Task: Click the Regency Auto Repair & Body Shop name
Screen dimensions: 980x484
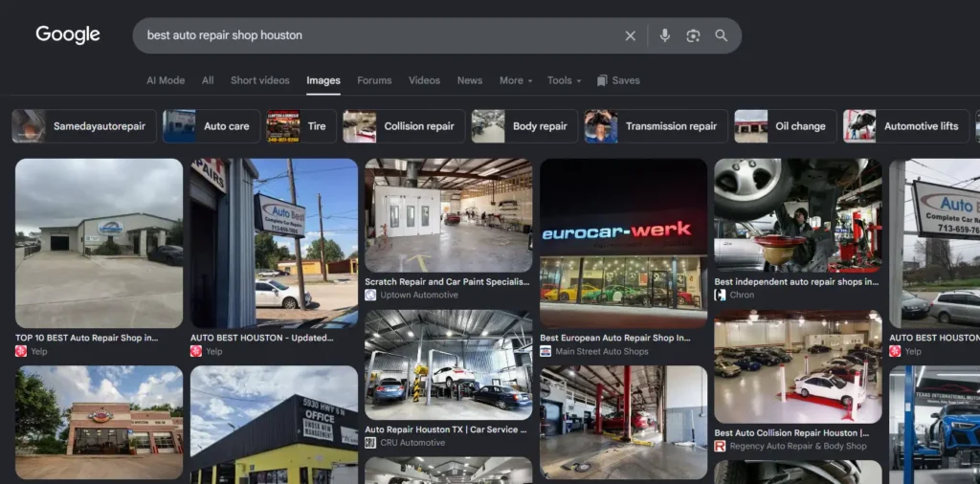Action: (x=798, y=446)
